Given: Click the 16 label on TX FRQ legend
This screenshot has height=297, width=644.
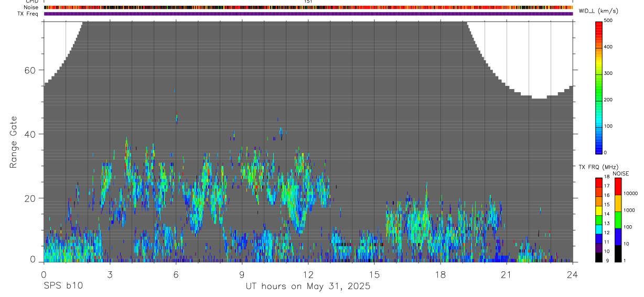Looking at the screenshot, I should click(x=607, y=195).
